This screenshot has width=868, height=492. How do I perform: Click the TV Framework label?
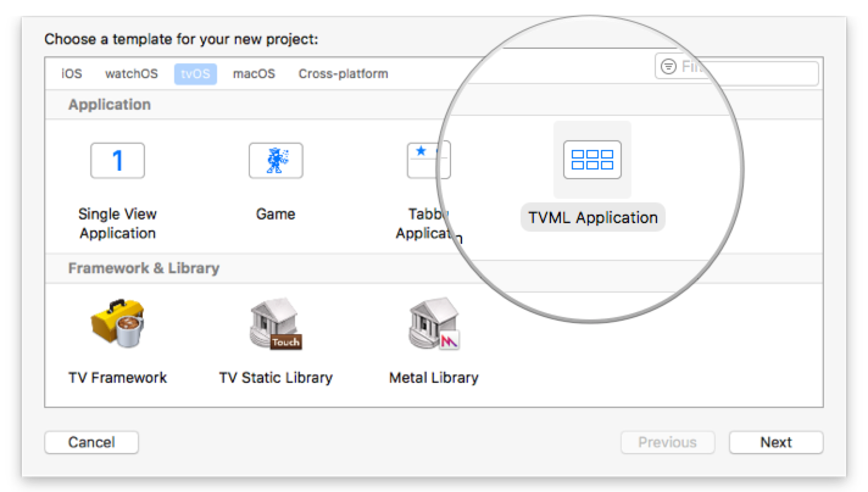pos(118,378)
